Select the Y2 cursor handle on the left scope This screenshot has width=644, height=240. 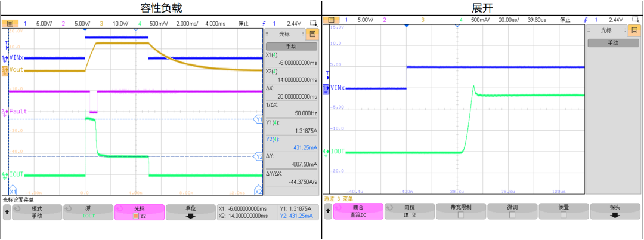point(259,156)
